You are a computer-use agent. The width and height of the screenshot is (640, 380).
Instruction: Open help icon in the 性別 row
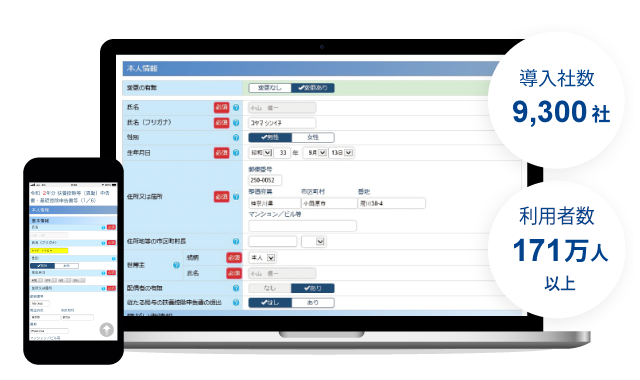(x=236, y=138)
